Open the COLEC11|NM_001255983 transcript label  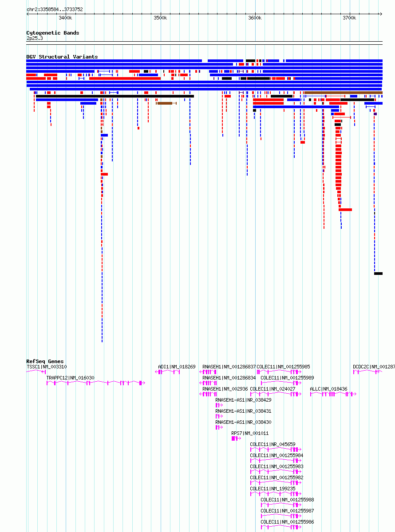pos(276,466)
